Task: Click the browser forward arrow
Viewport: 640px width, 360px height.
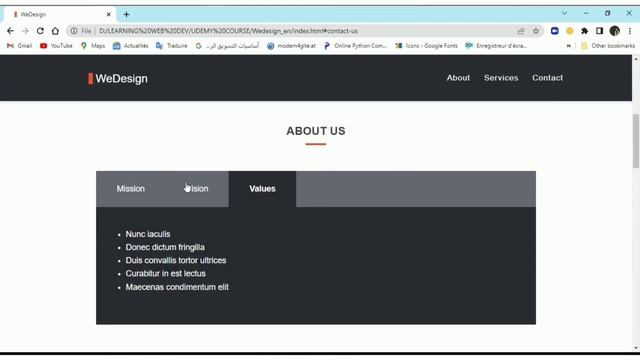Action: pyautogui.click(x=25, y=31)
